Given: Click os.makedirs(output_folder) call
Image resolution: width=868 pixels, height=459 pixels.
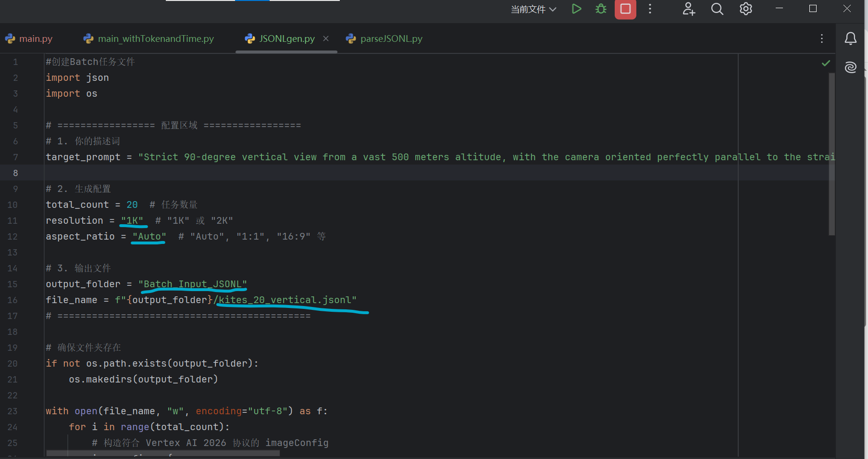Looking at the screenshot, I should pos(143,379).
